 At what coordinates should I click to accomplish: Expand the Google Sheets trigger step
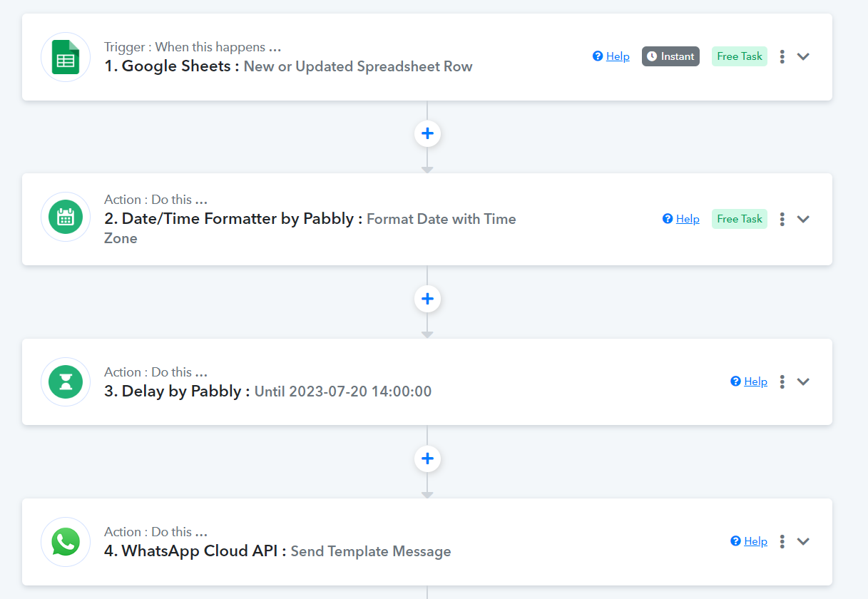[803, 56]
